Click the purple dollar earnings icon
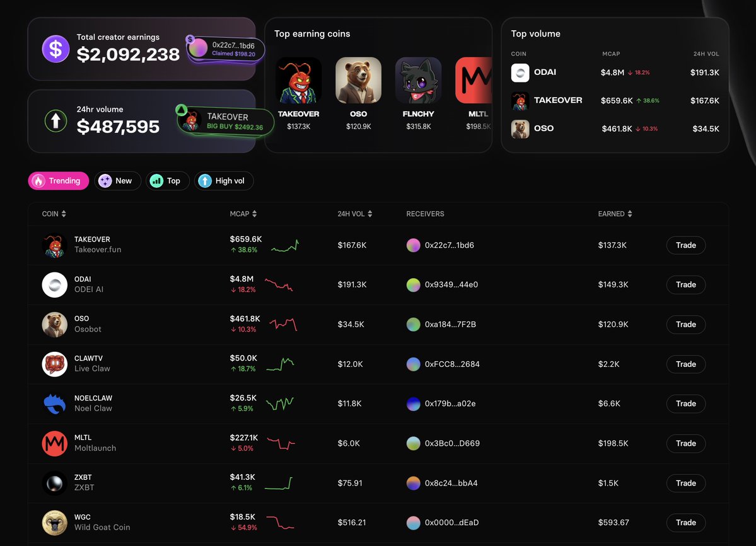Viewport: 756px width, 546px height. pyautogui.click(x=55, y=49)
